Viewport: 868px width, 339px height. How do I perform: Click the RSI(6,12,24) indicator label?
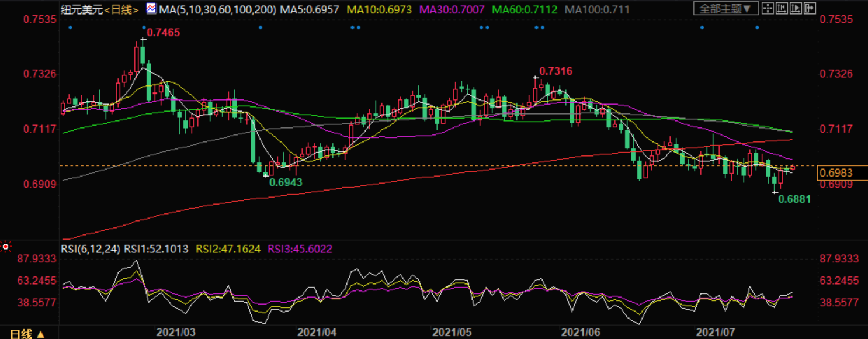pos(91,249)
